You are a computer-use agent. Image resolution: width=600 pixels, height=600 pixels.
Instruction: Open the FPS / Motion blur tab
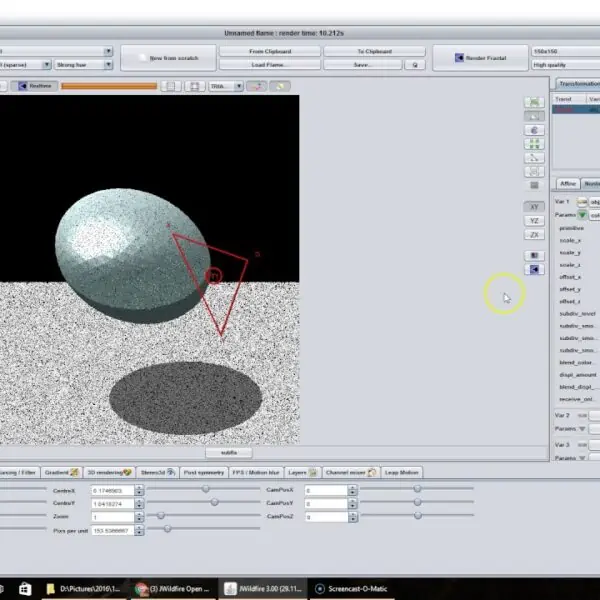[x=256, y=473]
